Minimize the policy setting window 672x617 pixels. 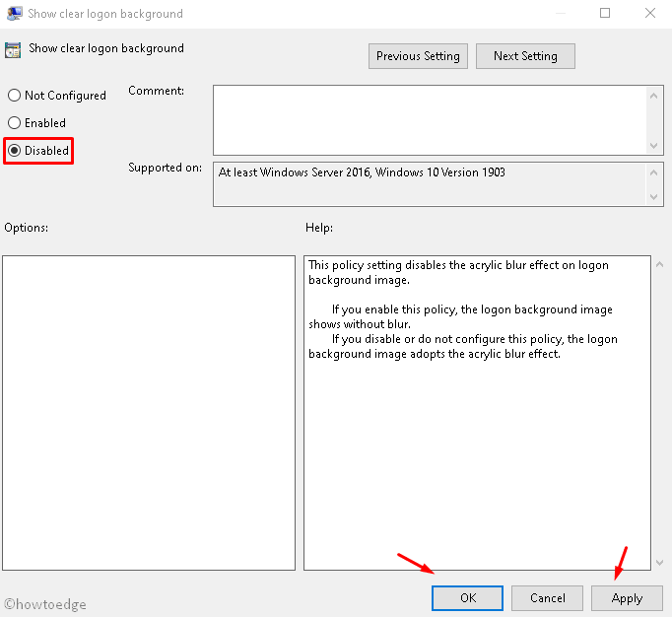(561, 14)
